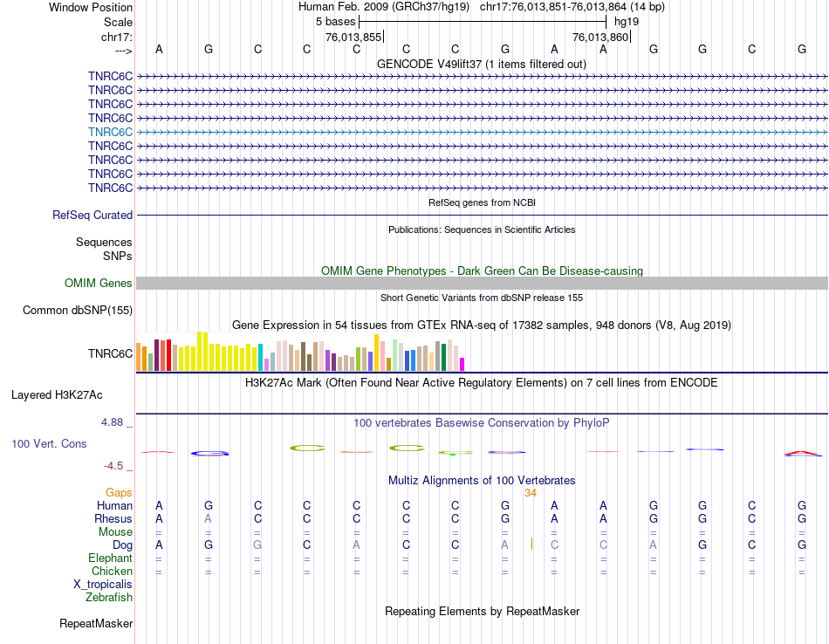Open the RefSeq genes from NCBI title
This screenshot has width=829, height=644.
tap(483, 202)
